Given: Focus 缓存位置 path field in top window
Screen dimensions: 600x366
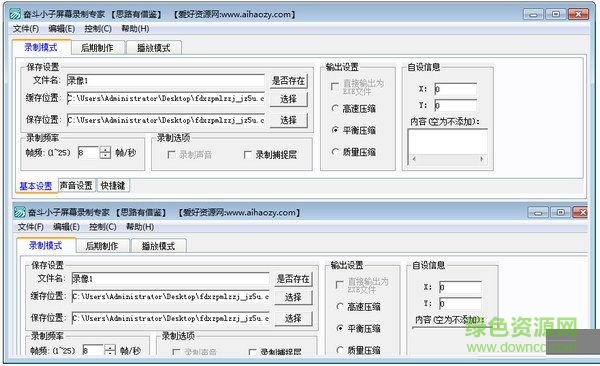Looking at the screenshot, I should 165,98.
